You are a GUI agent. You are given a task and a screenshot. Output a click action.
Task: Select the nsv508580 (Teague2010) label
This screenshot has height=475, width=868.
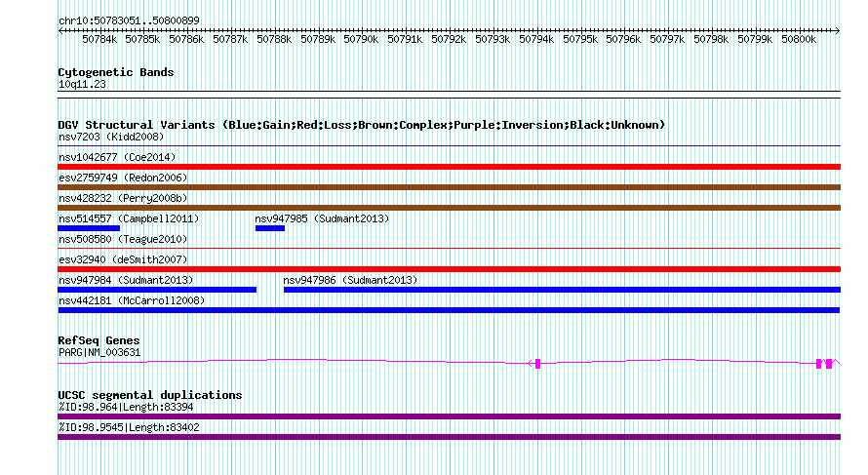[x=123, y=239]
